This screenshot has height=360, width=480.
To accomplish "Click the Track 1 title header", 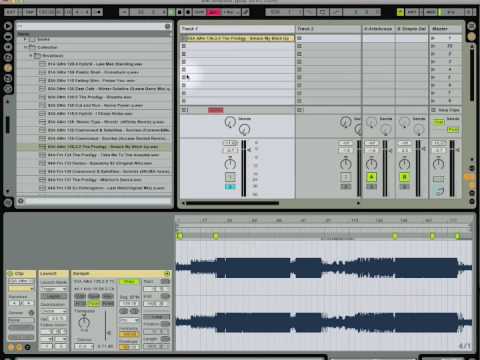I will [238, 29].
